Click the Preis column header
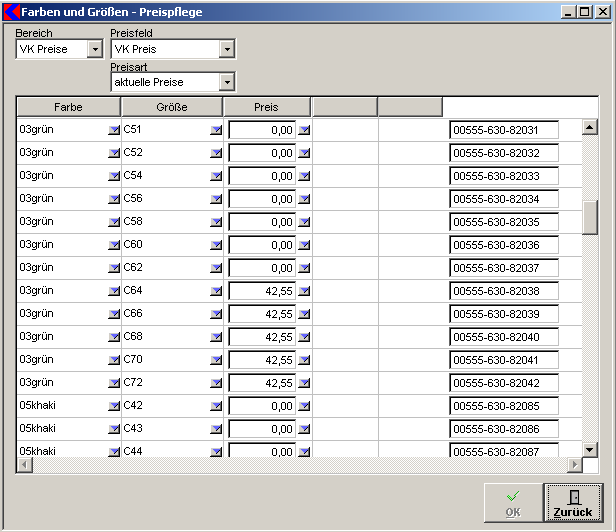Viewport: 616px width, 532px height. [x=266, y=107]
